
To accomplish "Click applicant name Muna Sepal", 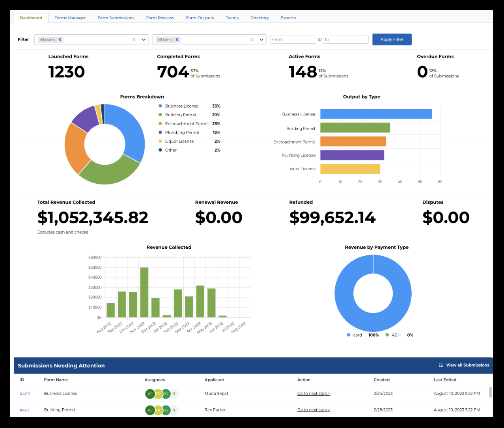I will pyautogui.click(x=216, y=394).
